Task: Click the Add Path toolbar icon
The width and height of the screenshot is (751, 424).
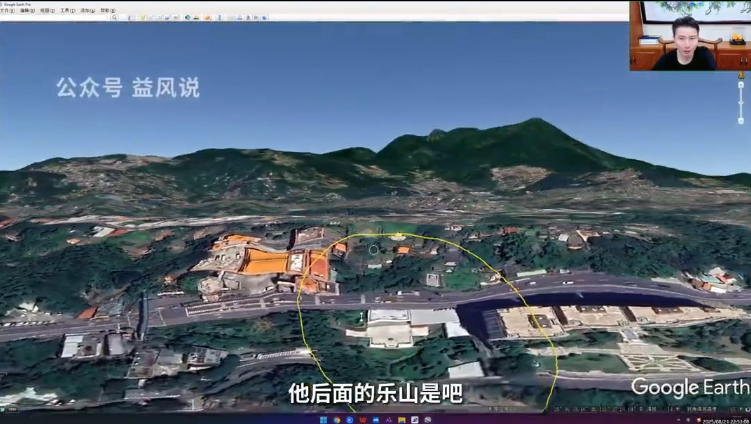Action: tap(159, 17)
